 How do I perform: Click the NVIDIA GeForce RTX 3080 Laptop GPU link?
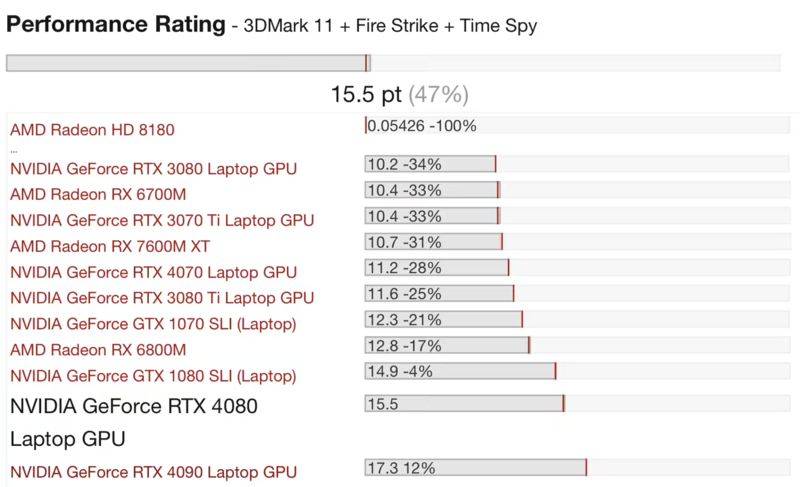pos(153,168)
